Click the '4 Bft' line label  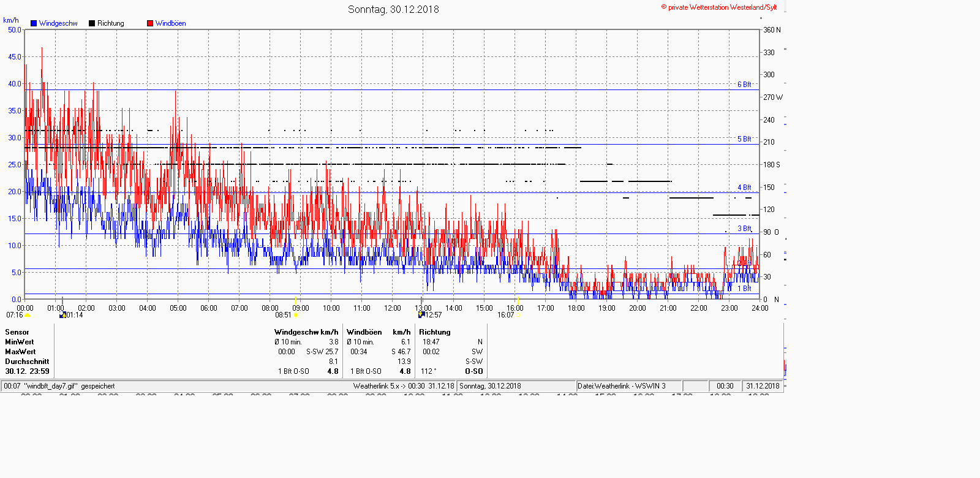pyautogui.click(x=744, y=188)
